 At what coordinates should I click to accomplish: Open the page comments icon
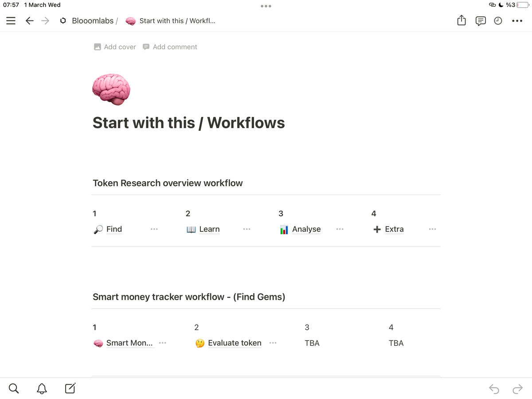tap(481, 21)
